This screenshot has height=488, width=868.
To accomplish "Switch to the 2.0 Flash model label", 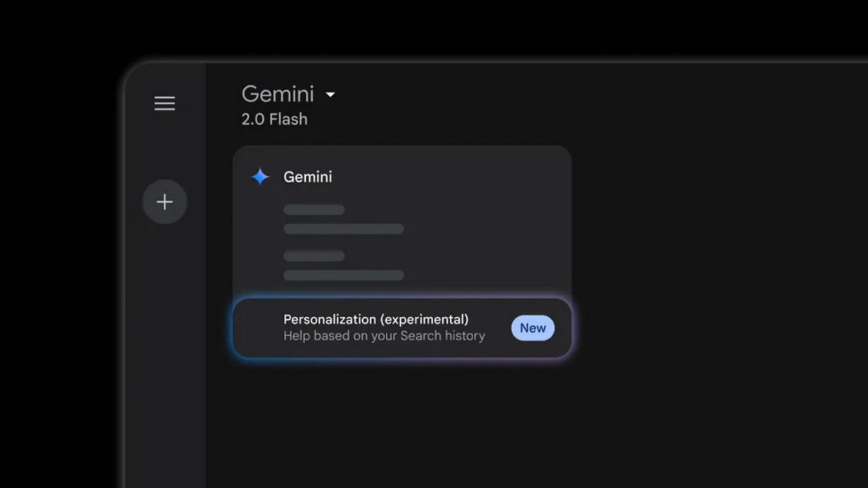I will pos(274,119).
